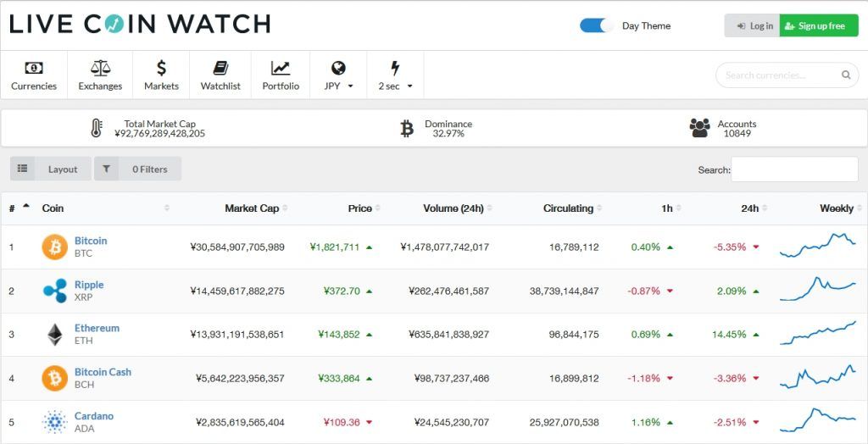This screenshot has width=868, height=444.
Task: Click Ripple price ¥372.70
Action: pos(342,291)
